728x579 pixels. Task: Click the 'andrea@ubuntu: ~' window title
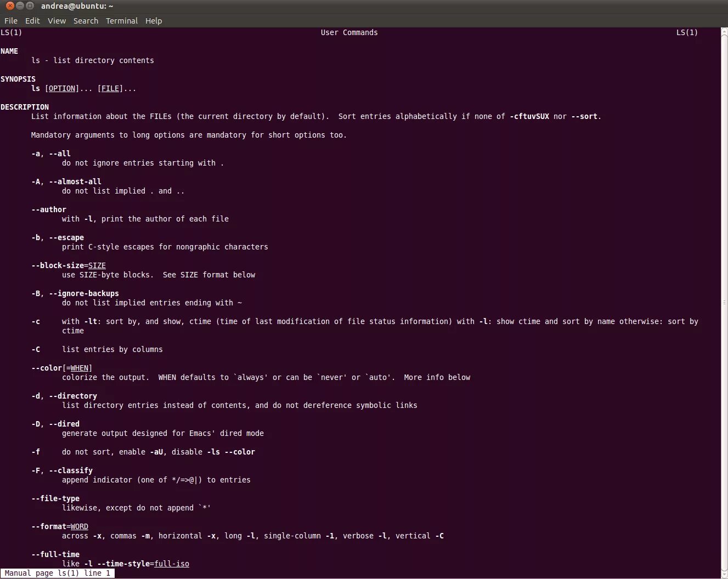[77, 6]
